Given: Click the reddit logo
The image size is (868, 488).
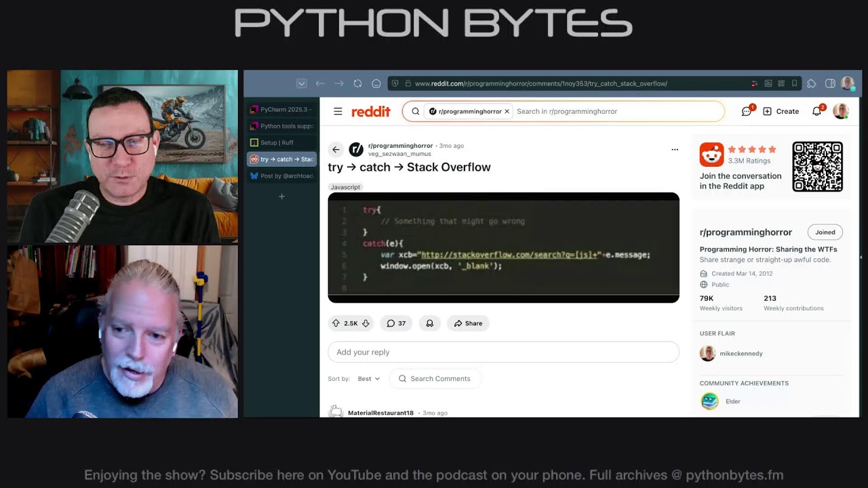Looking at the screenshot, I should (371, 111).
